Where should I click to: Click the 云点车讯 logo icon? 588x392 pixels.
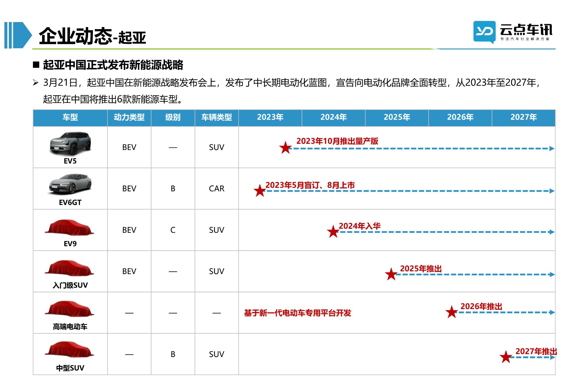pos(484,32)
